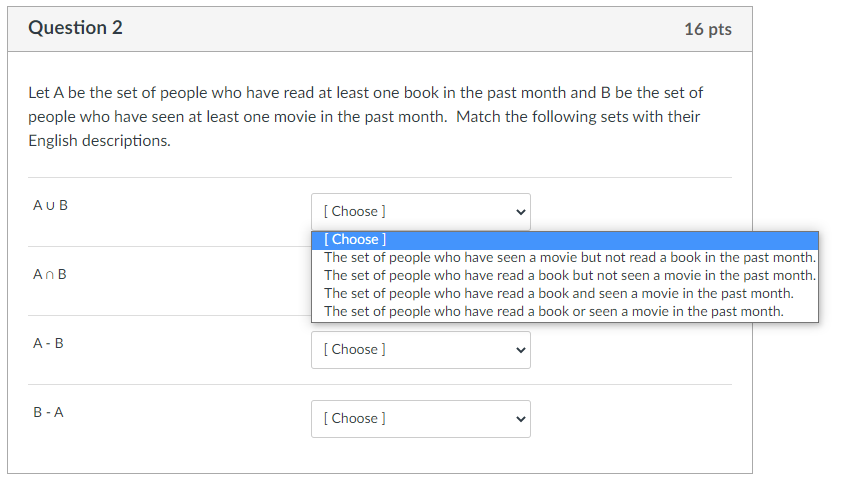Pick "read a book and seen a movie" option
852x484 pixels.
[558, 293]
